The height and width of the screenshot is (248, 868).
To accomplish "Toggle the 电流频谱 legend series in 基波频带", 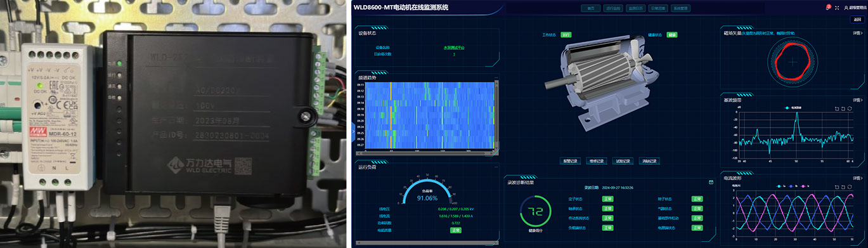I will click(793, 108).
